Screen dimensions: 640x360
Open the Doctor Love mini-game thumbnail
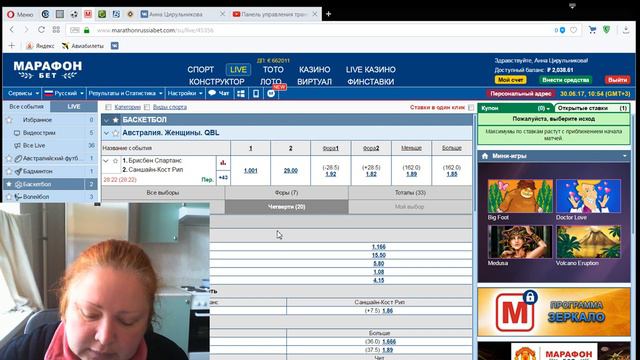[588, 196]
